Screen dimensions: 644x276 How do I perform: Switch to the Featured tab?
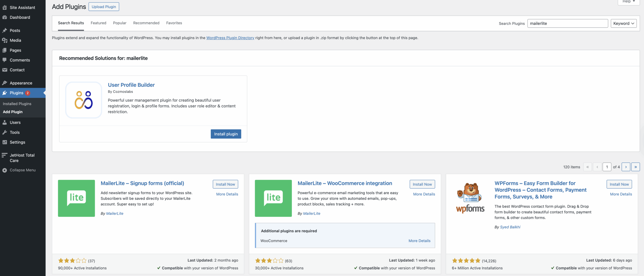tap(98, 23)
